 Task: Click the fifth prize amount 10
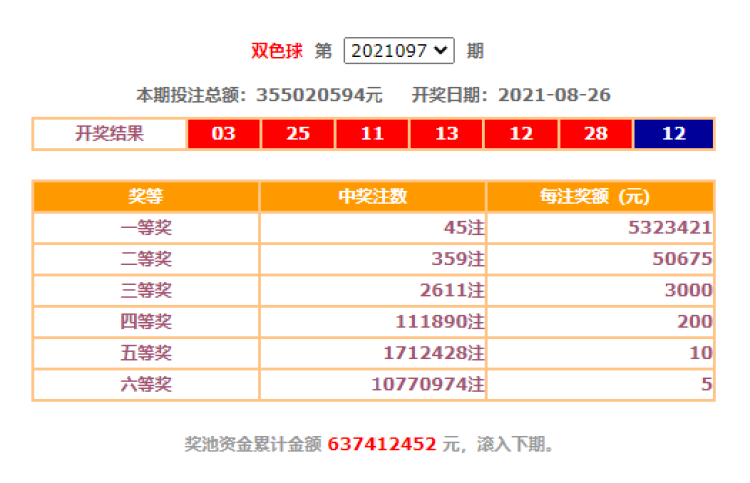tap(600, 353)
